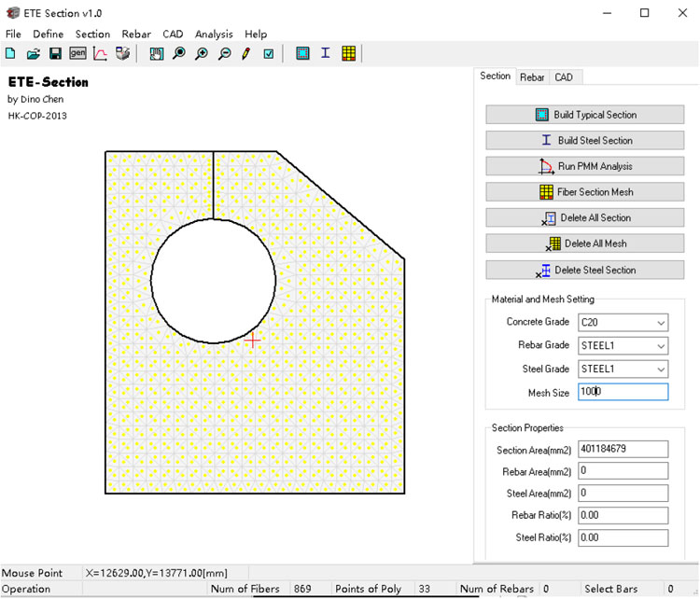Click the Section Area value field
The width and height of the screenshot is (700, 599).
coord(623,449)
